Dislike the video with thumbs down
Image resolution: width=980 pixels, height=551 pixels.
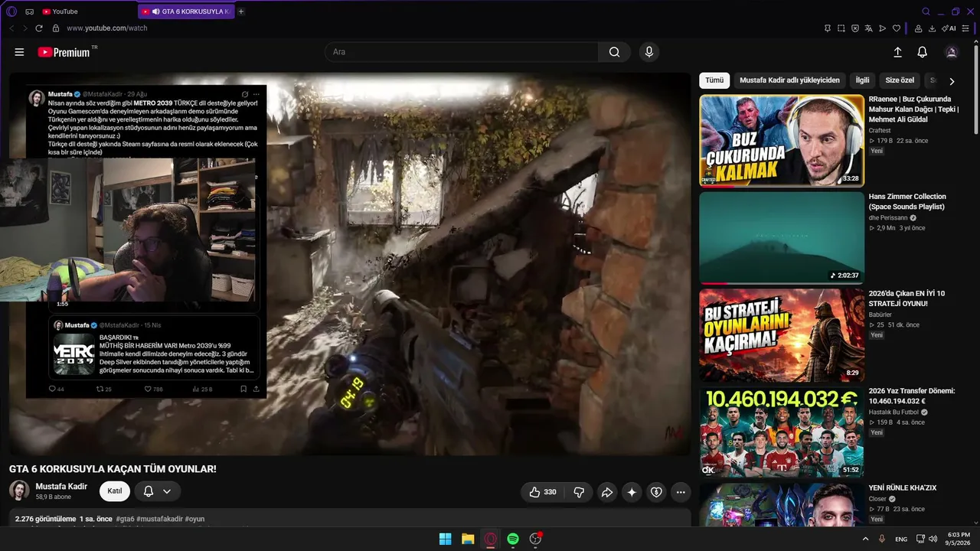click(x=579, y=492)
